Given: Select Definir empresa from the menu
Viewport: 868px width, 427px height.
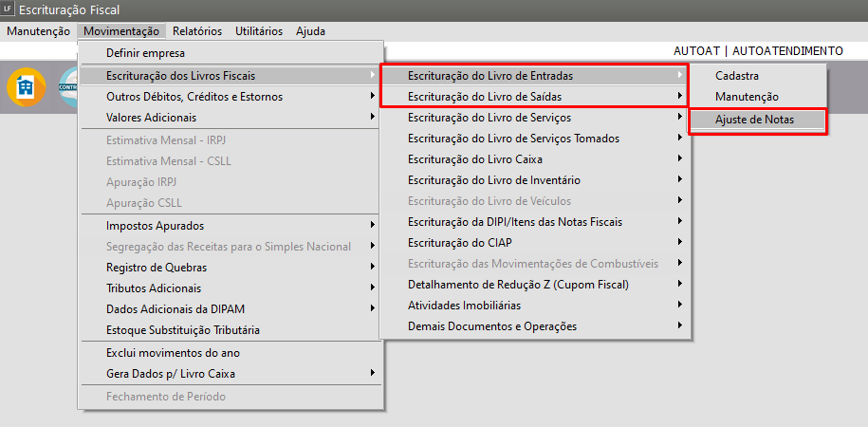Looking at the screenshot, I should [145, 53].
